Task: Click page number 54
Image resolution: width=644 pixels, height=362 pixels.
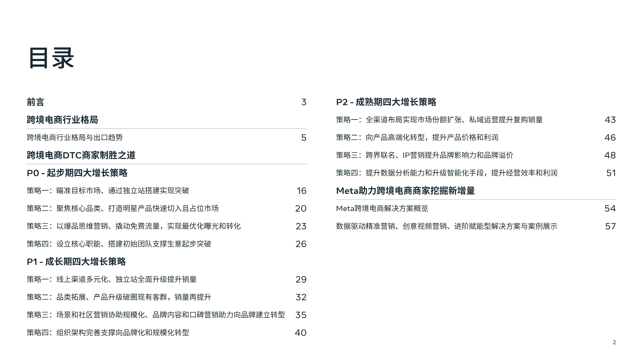Action: [610, 208]
